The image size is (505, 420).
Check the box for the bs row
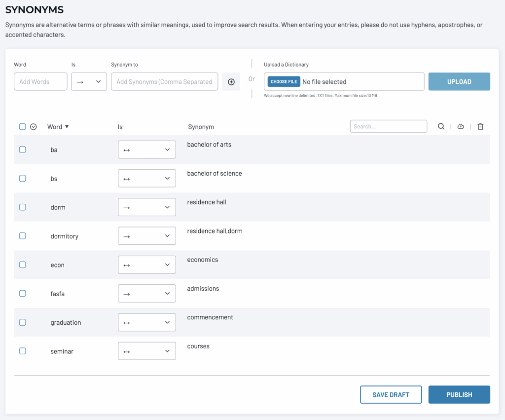(x=22, y=178)
